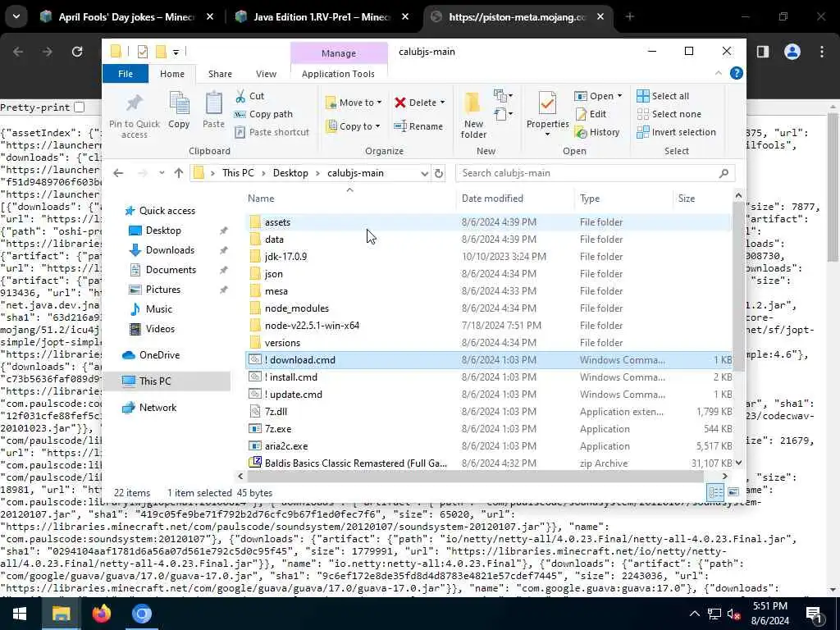Expand Open button dropdown arrow
This screenshot has height=630, width=840.
[x=620, y=96]
